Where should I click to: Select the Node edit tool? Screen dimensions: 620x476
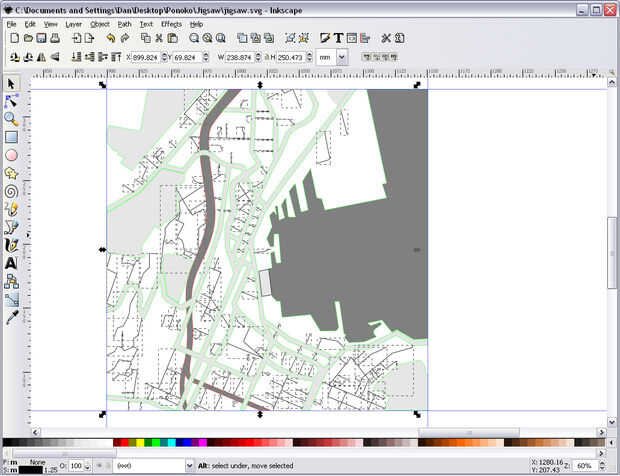(x=11, y=101)
